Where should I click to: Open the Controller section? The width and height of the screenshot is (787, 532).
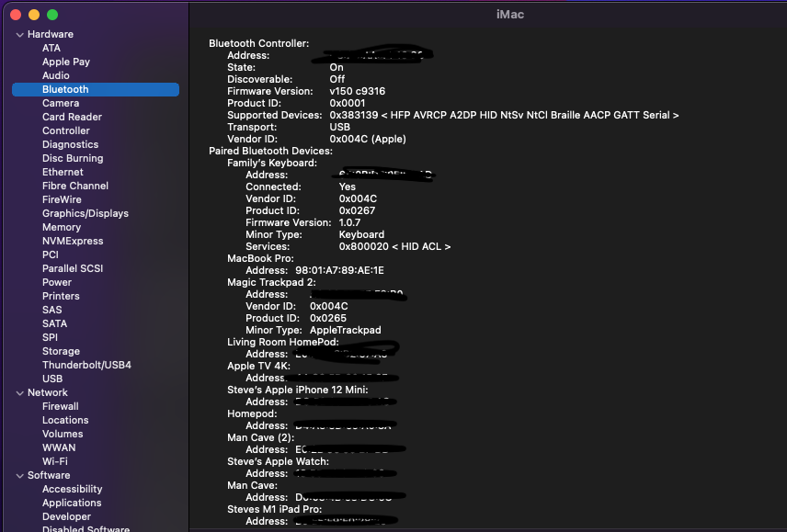point(66,130)
